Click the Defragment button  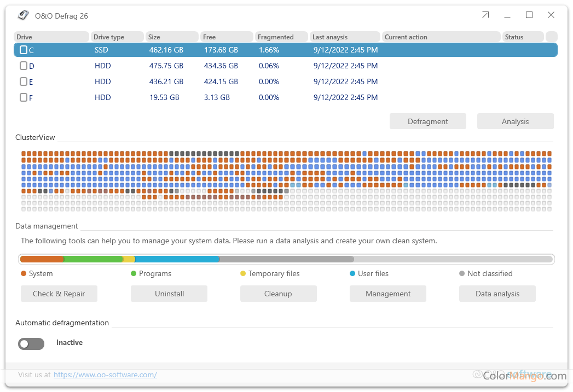[x=427, y=121]
